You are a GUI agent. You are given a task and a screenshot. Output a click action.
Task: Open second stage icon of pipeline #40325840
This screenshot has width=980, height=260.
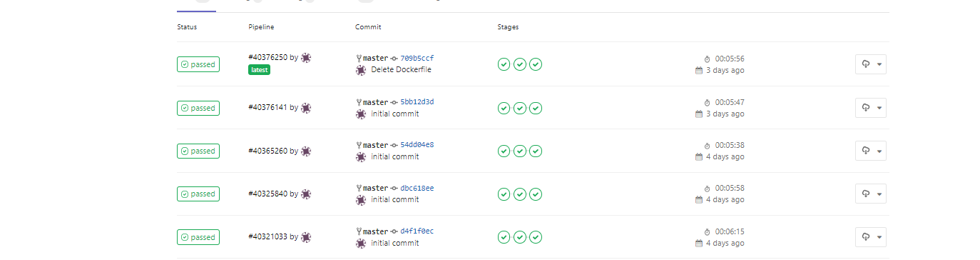520,194
